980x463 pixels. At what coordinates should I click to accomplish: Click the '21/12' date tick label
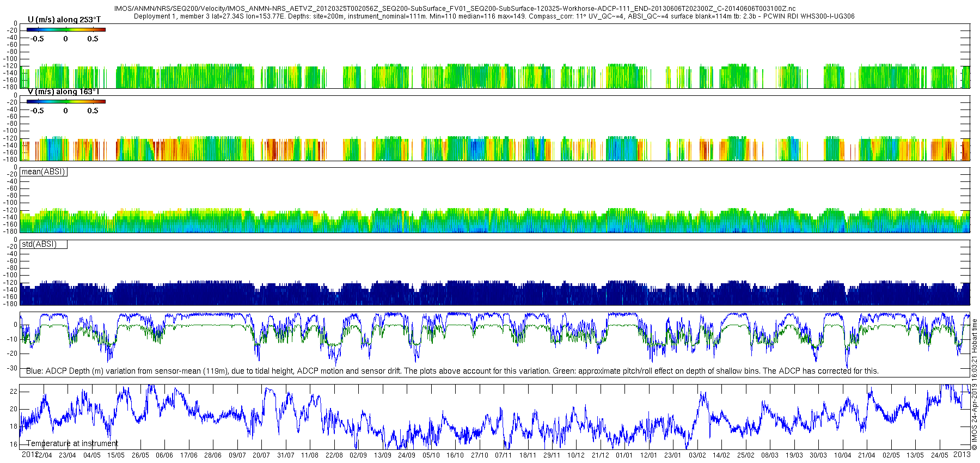601,455
